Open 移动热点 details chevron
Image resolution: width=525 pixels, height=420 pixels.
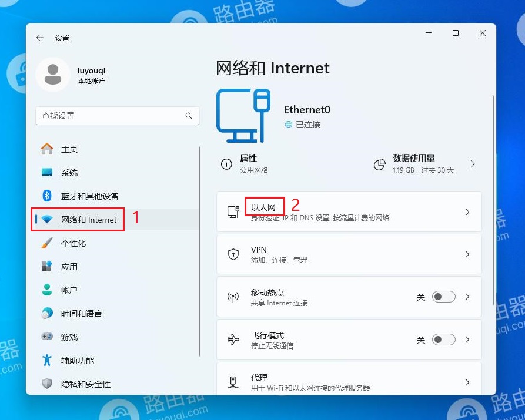pyautogui.click(x=467, y=297)
